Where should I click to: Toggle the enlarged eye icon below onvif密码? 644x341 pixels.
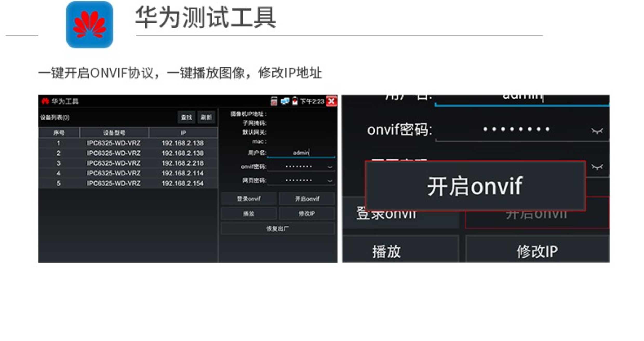597,167
